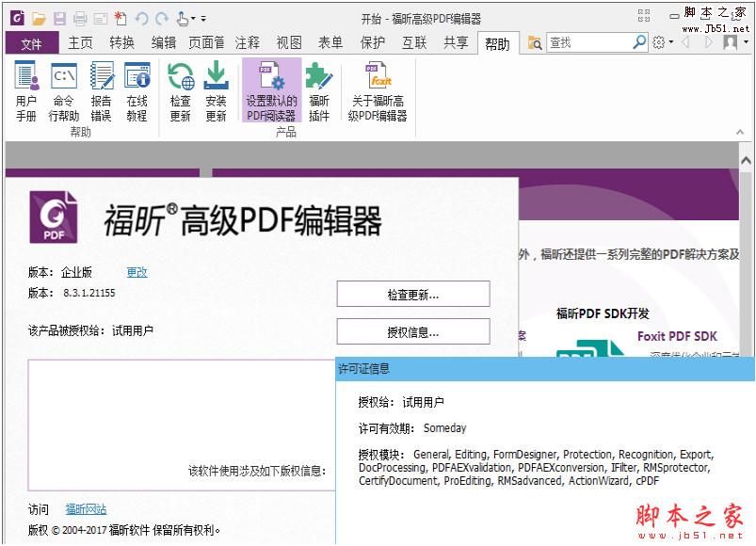Viewport: 756px width, 546px height.
Task: Open the search settings gear icon
Action: click(659, 42)
